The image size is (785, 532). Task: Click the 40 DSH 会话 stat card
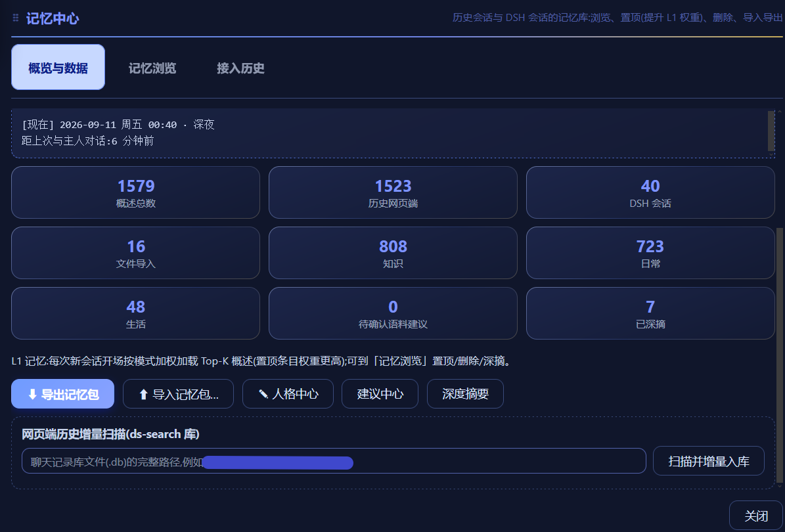click(x=650, y=192)
